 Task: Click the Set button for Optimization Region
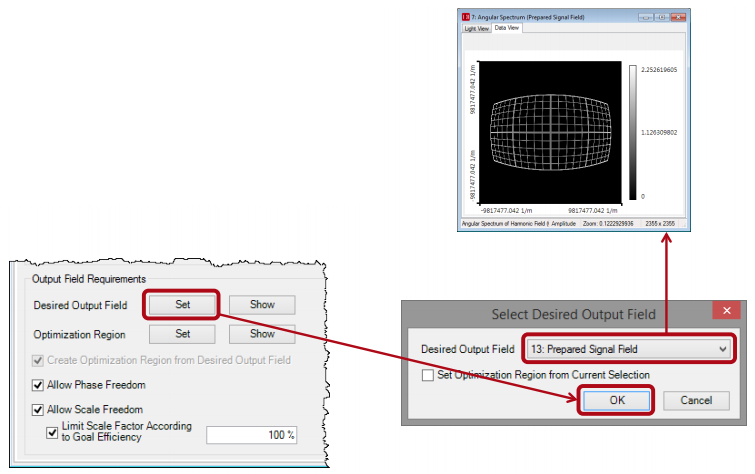(x=182, y=334)
